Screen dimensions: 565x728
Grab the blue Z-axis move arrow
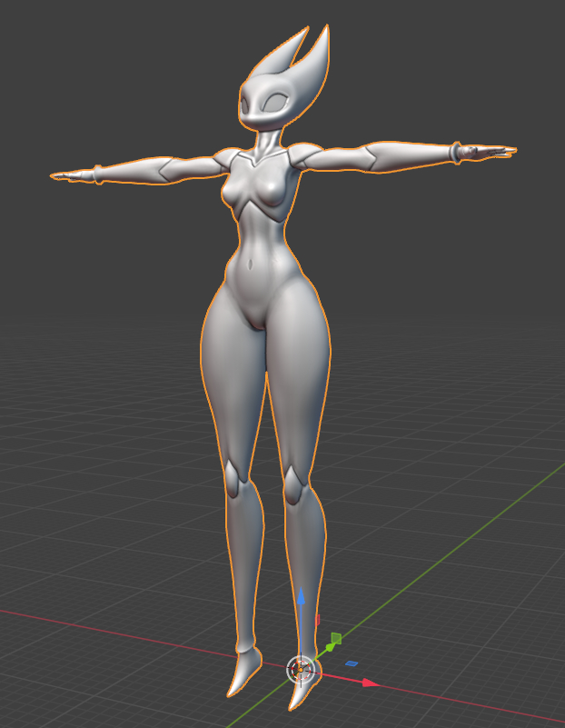(x=302, y=598)
